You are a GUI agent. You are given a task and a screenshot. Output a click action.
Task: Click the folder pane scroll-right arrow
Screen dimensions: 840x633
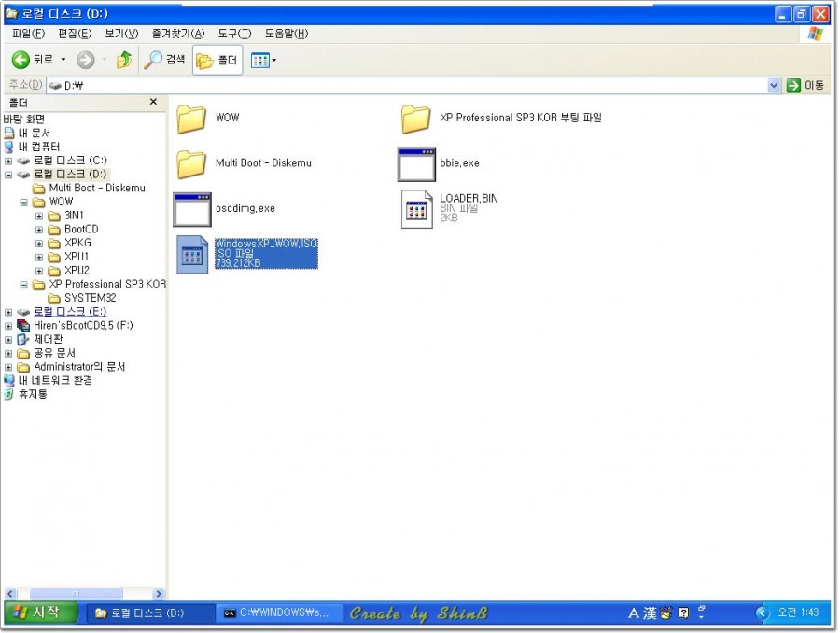pyautogui.click(x=158, y=594)
